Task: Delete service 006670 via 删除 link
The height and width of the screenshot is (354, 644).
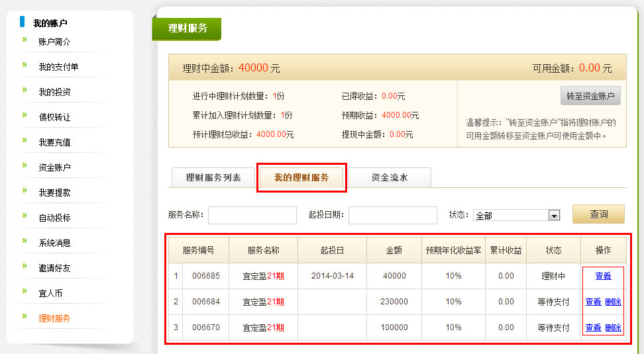Action: coord(613,328)
